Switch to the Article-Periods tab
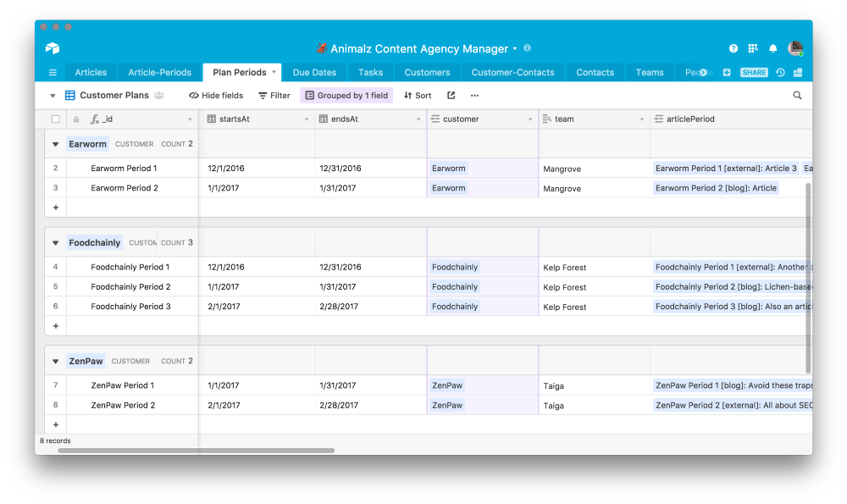The height and width of the screenshot is (504, 847). coord(160,72)
